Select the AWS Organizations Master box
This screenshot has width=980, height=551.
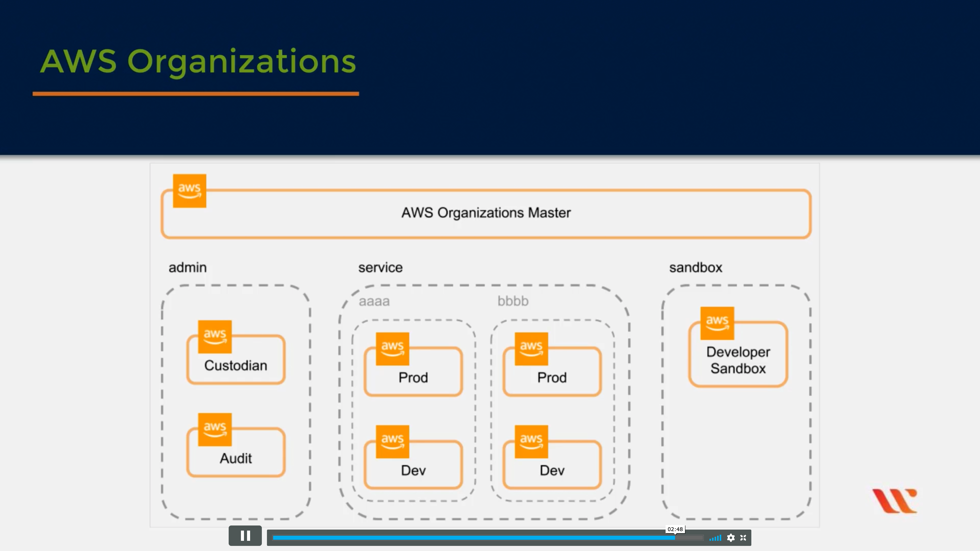(x=486, y=213)
